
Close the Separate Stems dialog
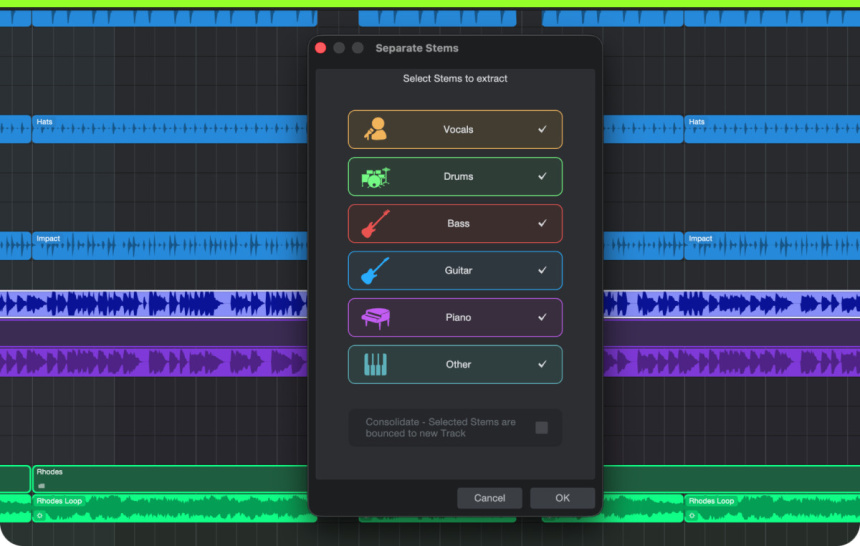point(321,48)
